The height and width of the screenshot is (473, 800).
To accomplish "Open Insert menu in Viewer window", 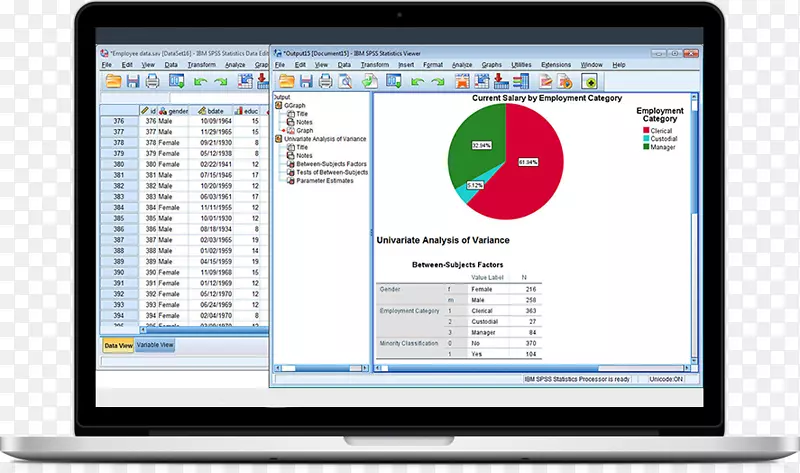I will pos(406,65).
